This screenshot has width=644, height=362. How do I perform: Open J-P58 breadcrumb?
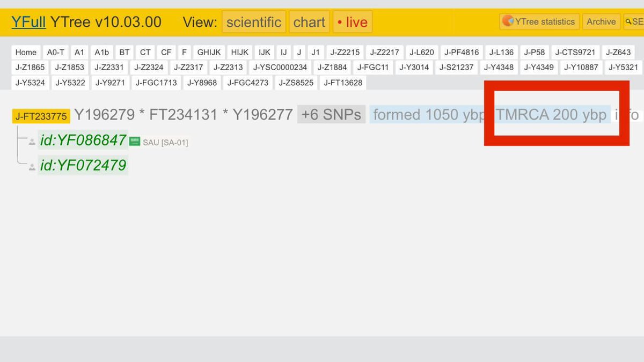535,52
